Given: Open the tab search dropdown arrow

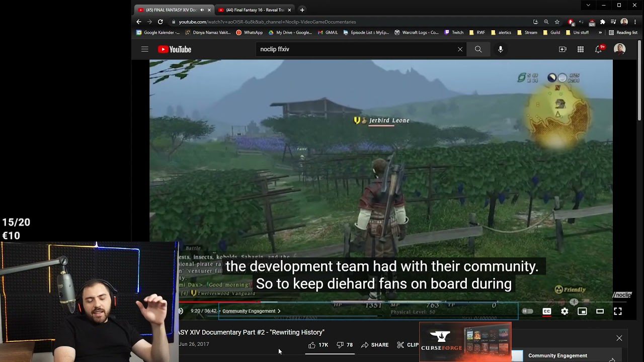Looking at the screenshot, I should (588, 5).
